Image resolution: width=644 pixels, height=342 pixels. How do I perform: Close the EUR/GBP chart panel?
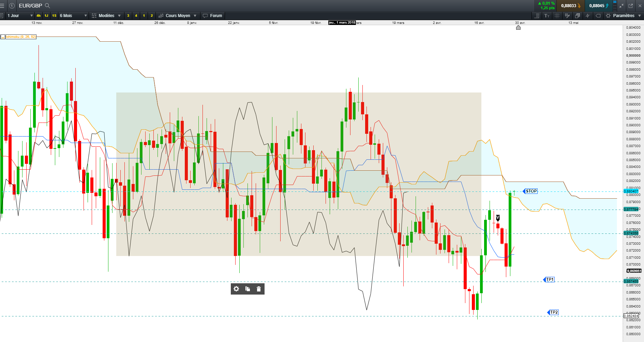click(640, 6)
